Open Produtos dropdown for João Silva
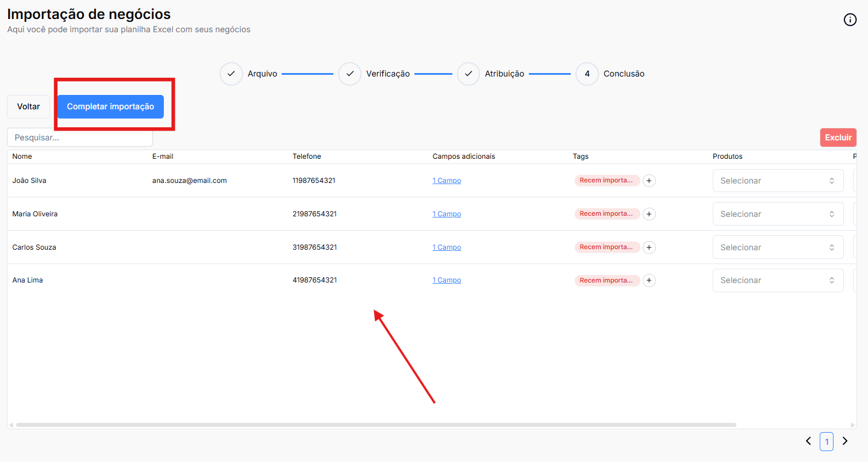Image resolution: width=868 pixels, height=462 pixels. pos(778,181)
